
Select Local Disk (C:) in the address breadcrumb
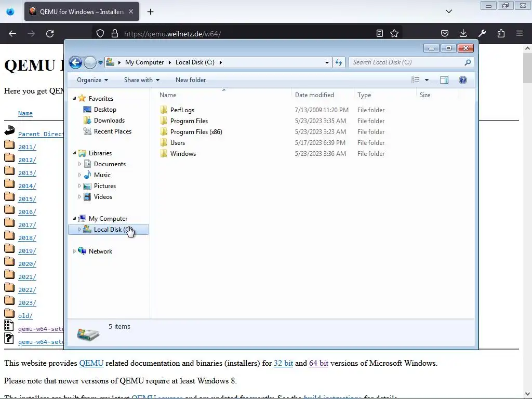coord(195,62)
